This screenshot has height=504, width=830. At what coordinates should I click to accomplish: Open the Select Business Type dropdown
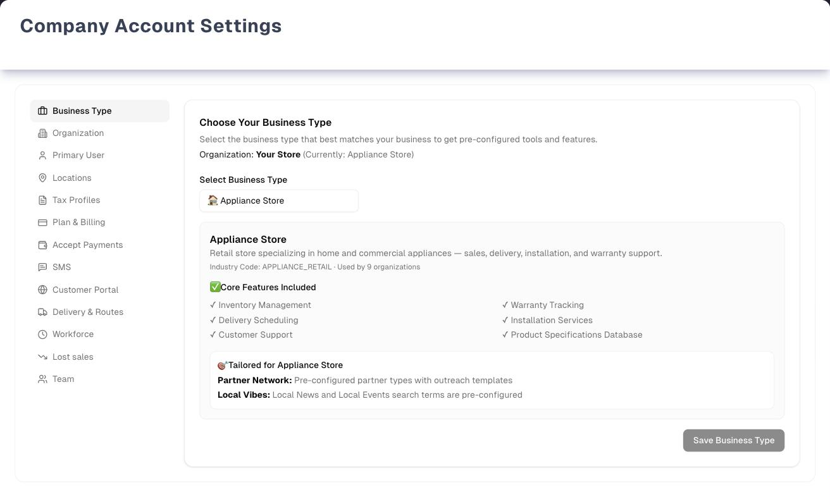[279, 201]
